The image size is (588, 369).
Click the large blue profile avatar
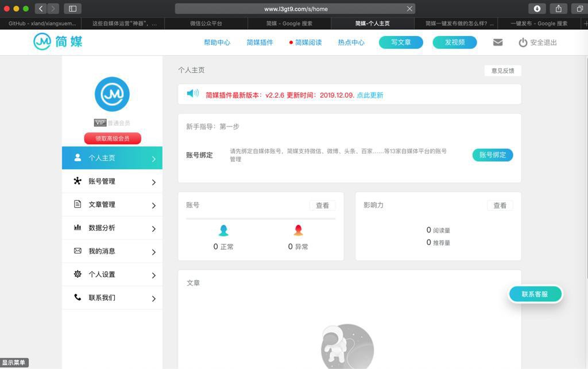(112, 94)
